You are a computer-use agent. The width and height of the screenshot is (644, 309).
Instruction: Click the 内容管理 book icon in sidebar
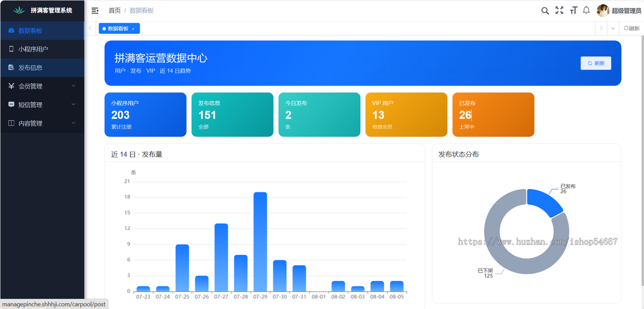pos(11,123)
